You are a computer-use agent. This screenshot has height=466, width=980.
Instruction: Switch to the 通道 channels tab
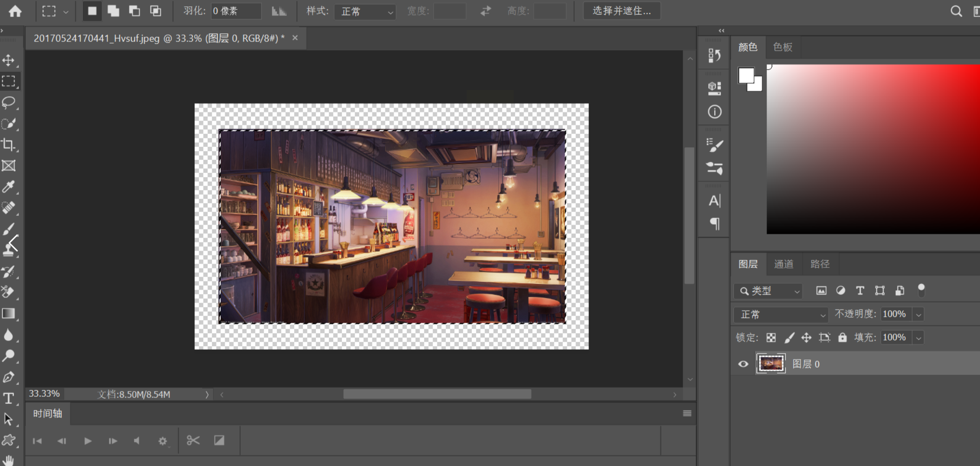coord(783,264)
